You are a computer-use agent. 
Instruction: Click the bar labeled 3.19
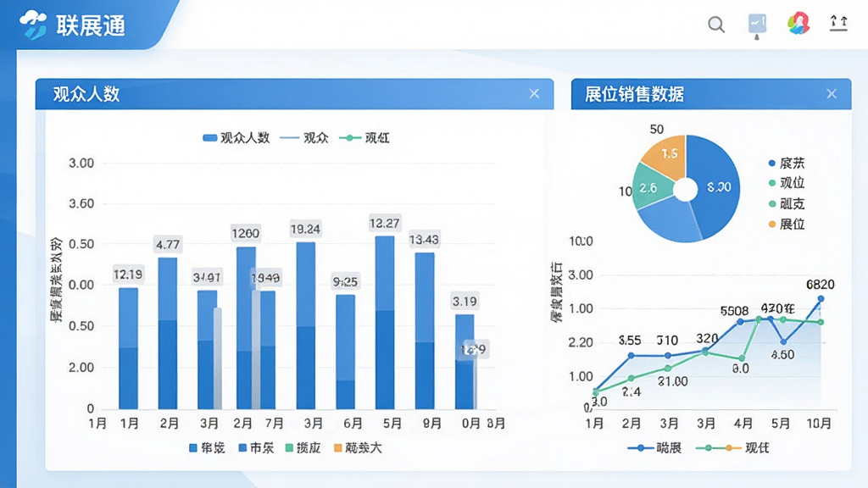tap(465, 362)
